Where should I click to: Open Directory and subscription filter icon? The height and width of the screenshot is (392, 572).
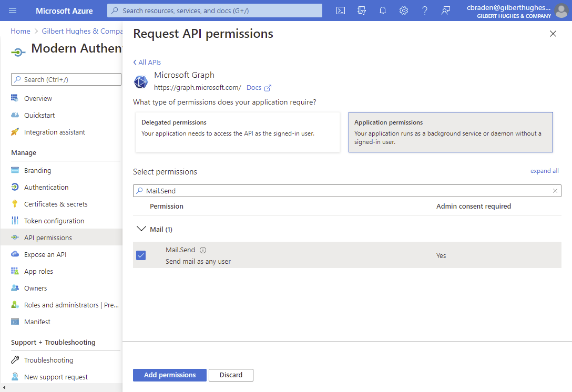tap(362, 11)
